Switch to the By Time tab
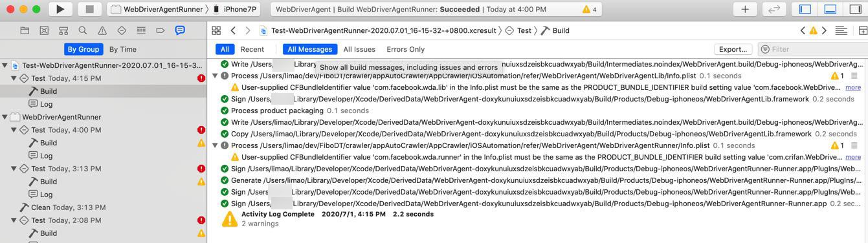Viewport: 868px width, 243px height. [122, 49]
